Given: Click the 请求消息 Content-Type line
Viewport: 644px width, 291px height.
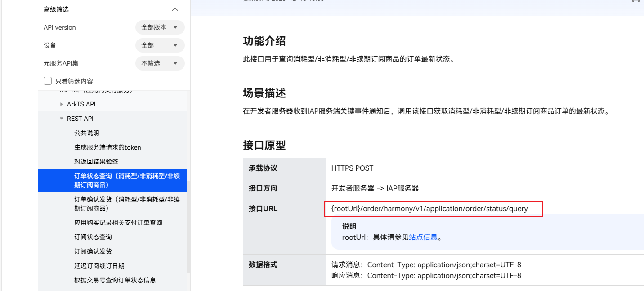Looking at the screenshot, I should point(426,265).
